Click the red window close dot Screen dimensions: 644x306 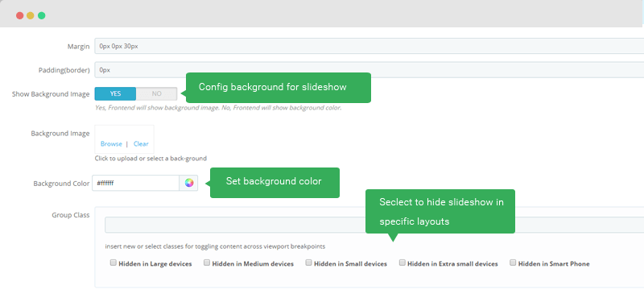tap(19, 15)
